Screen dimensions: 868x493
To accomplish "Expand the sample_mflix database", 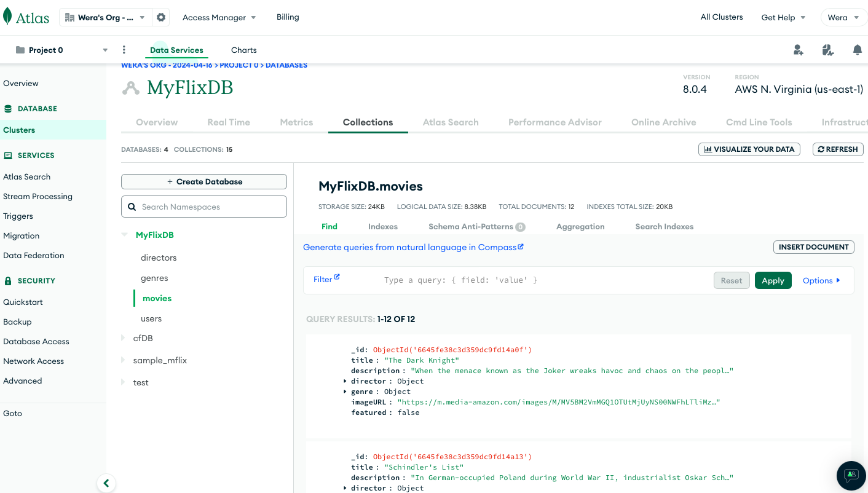I will [123, 360].
